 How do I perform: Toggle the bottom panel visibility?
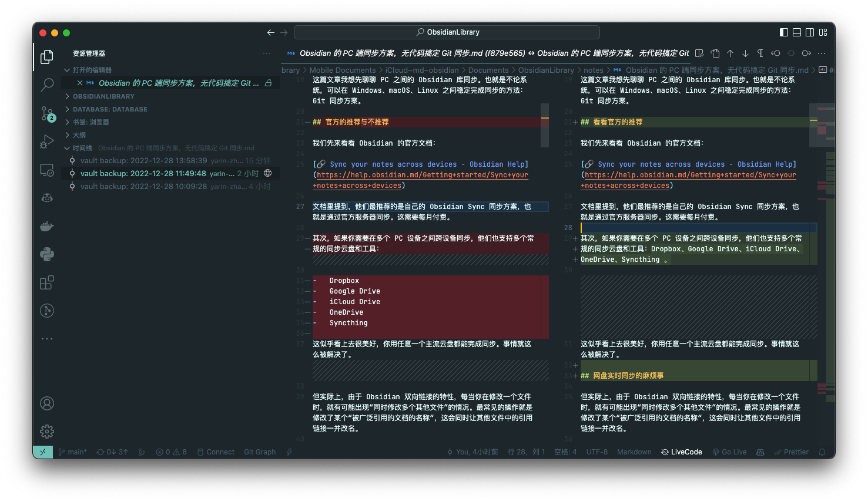[x=797, y=32]
